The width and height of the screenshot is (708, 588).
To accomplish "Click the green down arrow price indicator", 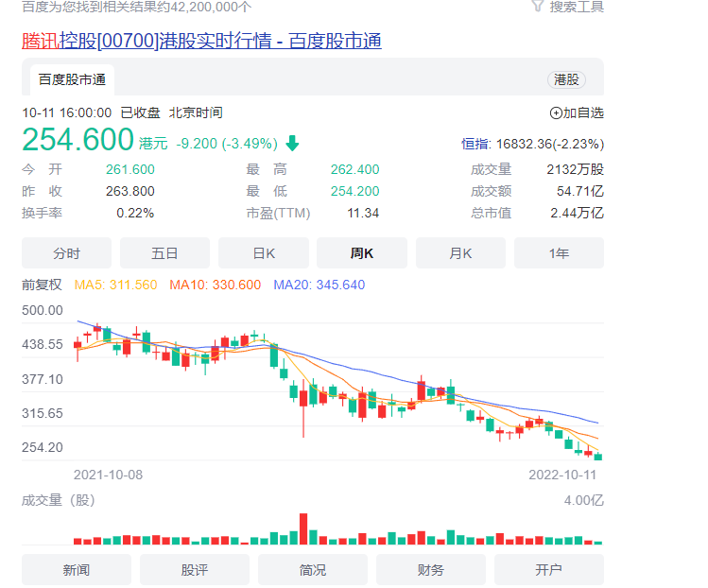I will point(293,143).
